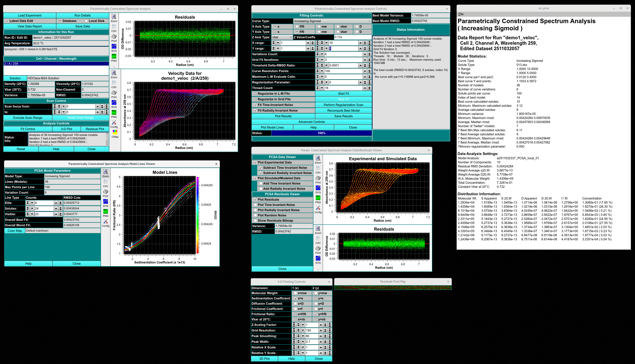Click Zoom icon next to Residuals plot
This screenshot has height=364, width=635.
[114, 17]
